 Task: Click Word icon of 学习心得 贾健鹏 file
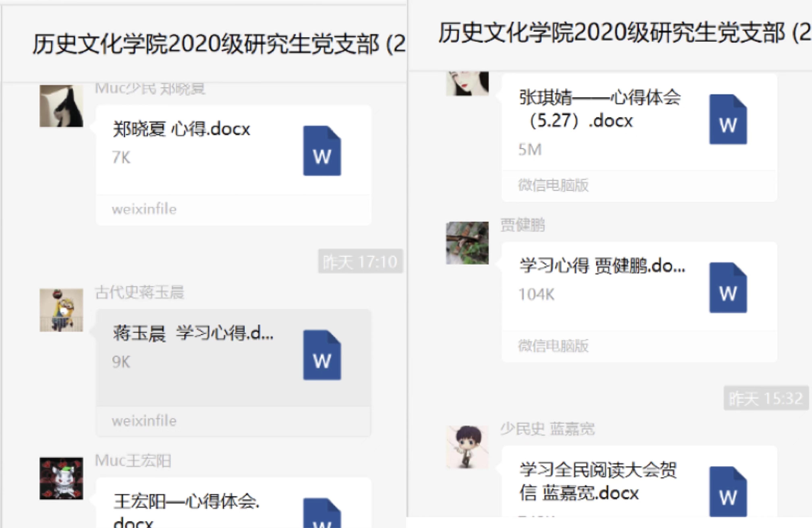(x=728, y=287)
